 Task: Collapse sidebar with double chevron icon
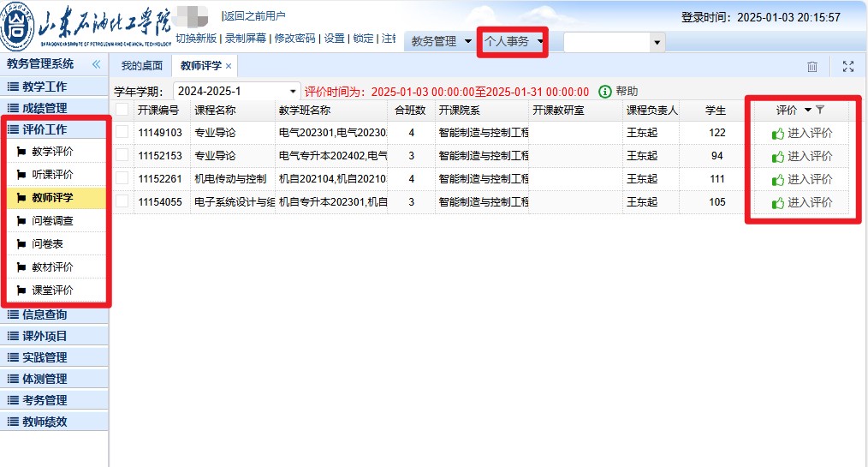97,64
